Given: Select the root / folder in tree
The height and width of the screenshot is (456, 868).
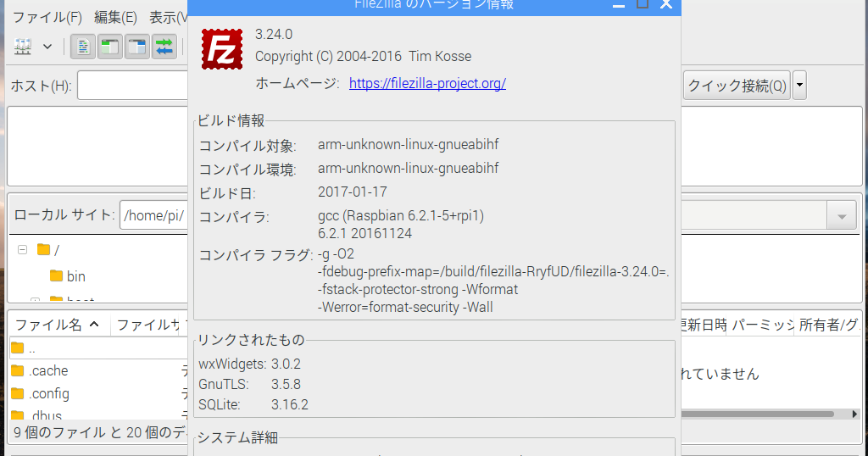Looking at the screenshot, I should [48, 249].
